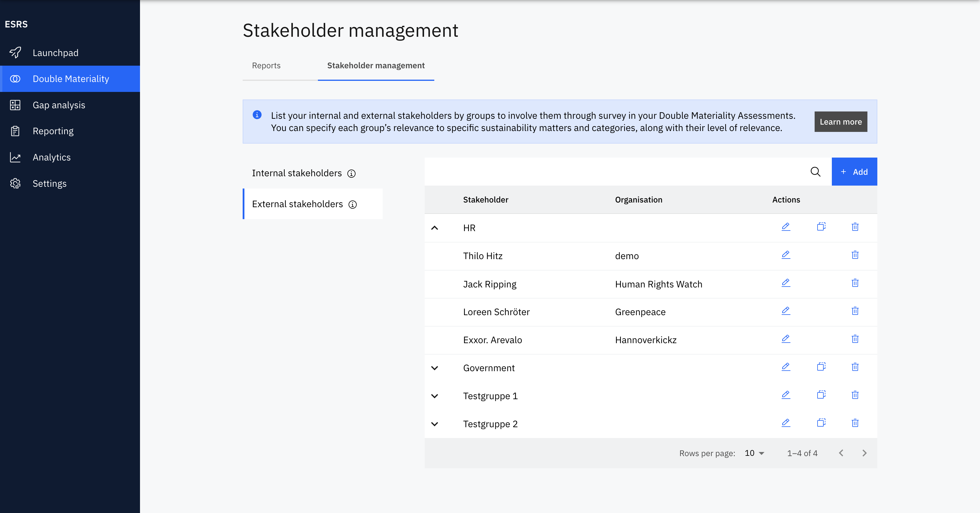
Task: Click the Learn more button
Action: pos(840,122)
